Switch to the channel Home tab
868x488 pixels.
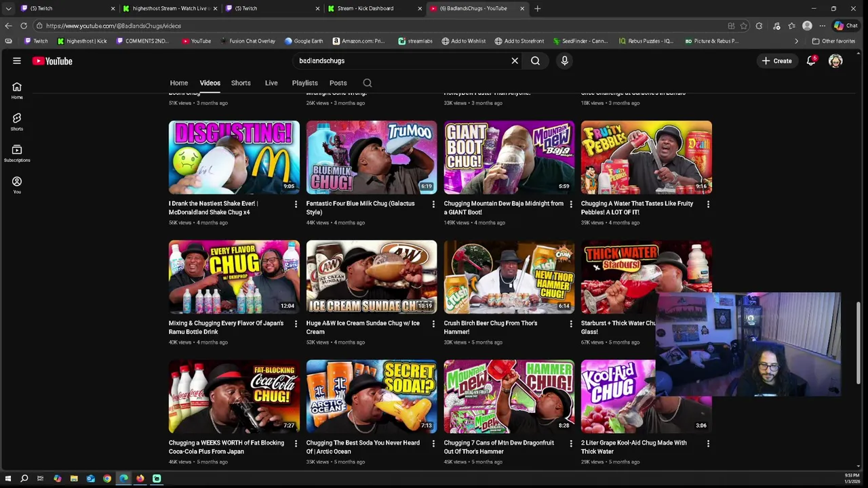tap(179, 83)
